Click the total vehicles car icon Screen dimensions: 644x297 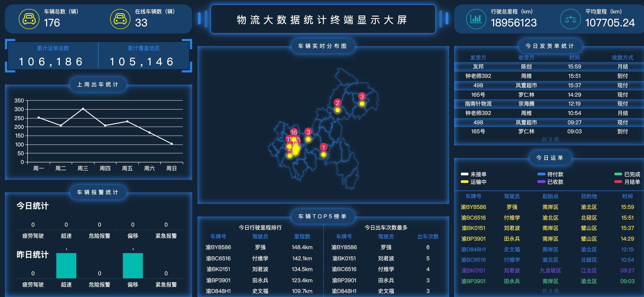tap(29, 19)
